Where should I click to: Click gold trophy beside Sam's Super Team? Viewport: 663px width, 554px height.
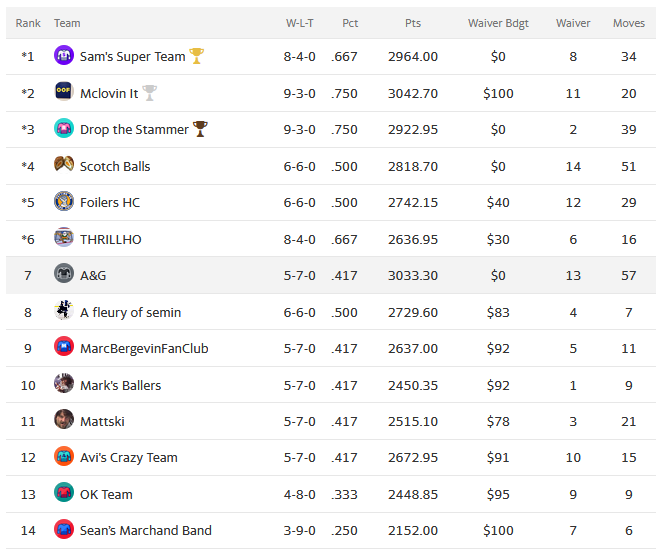click(197, 56)
